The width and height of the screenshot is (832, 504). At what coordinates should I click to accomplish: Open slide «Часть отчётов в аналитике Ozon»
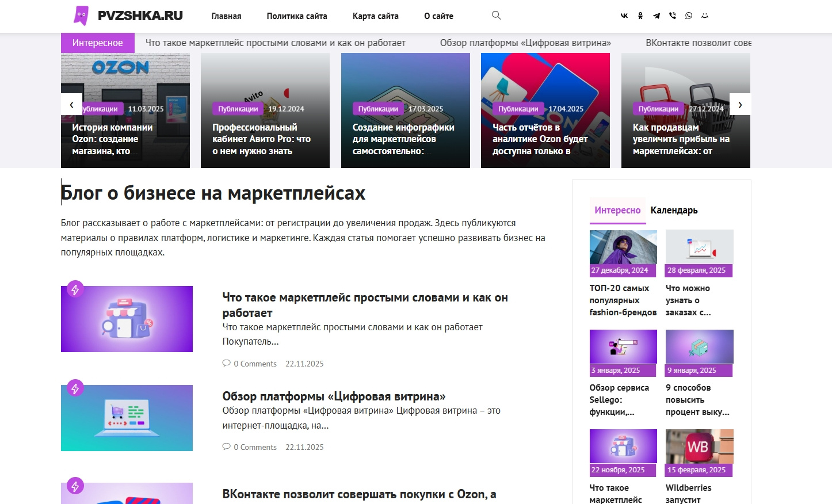point(540,139)
